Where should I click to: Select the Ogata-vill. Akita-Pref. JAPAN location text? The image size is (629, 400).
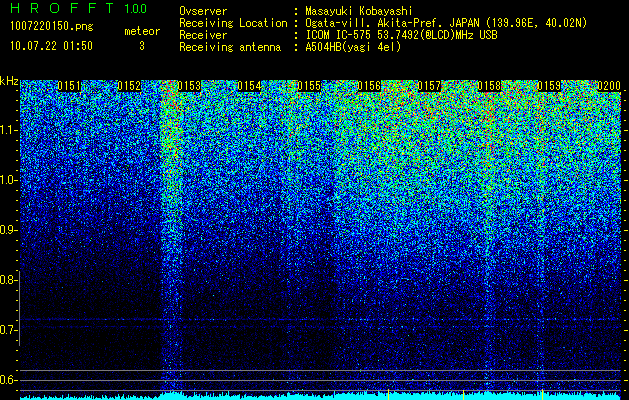click(x=446, y=23)
